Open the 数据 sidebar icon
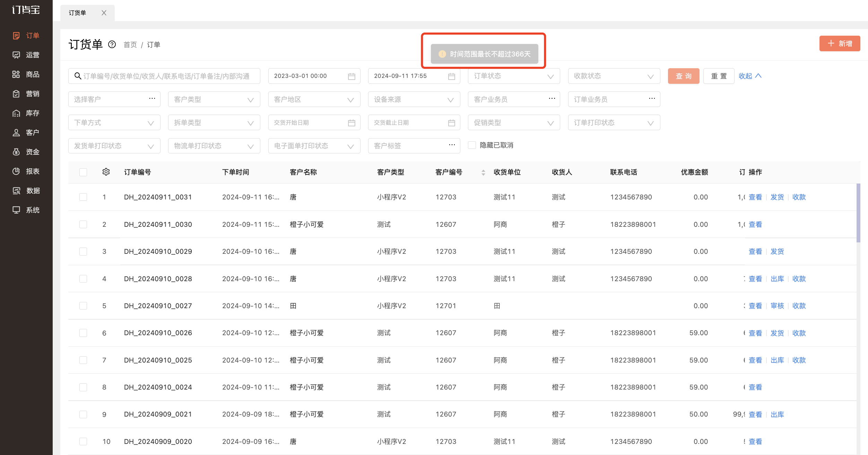Viewport: 868px width, 455px height. pos(16,191)
